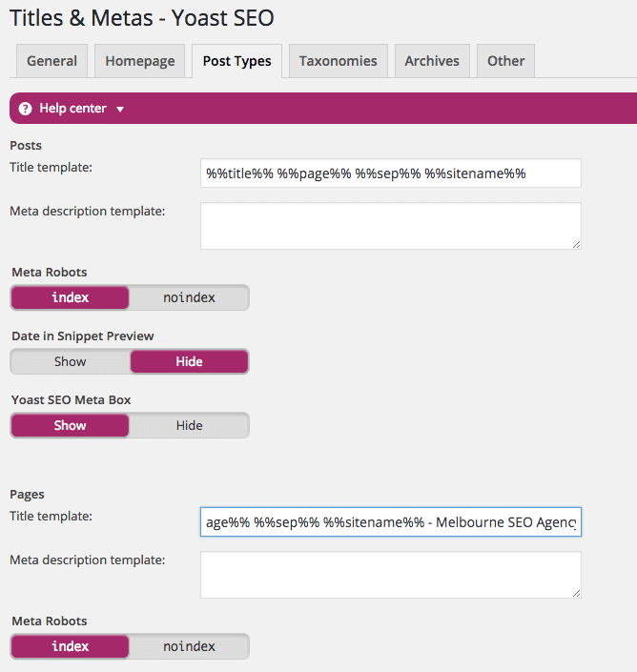
Task: Click the Titles & Metas - Yoast SEO heading
Action: pyautogui.click(x=142, y=18)
